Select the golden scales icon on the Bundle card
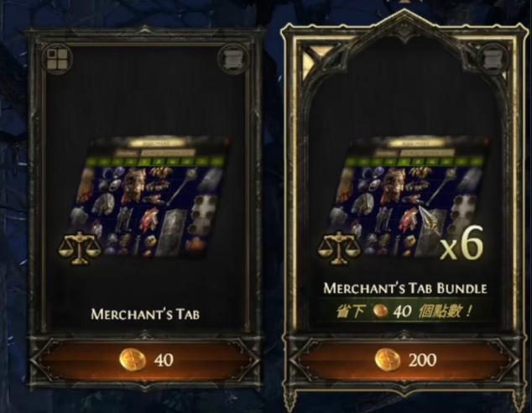Viewport: 532px width, 413px height. pos(339,248)
